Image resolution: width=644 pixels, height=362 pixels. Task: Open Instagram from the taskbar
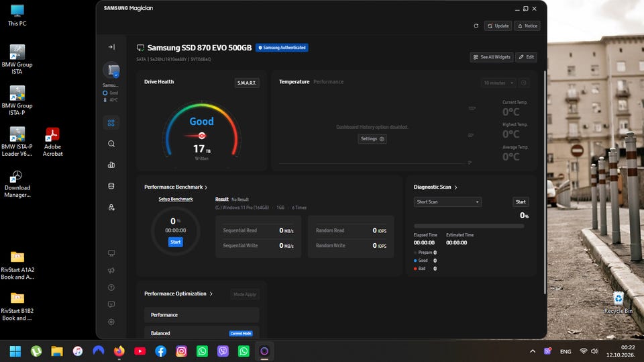[x=181, y=351]
